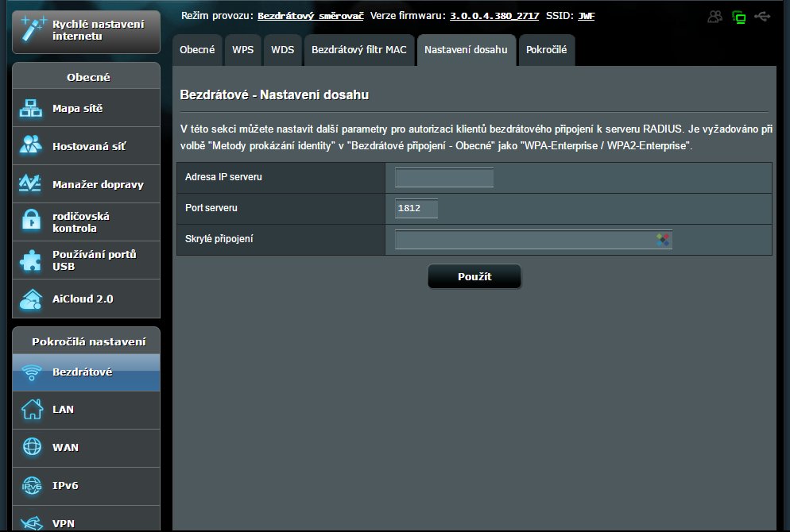Go to the Pokročilé tab
Viewport: 790px width, 532px height.
(546, 50)
